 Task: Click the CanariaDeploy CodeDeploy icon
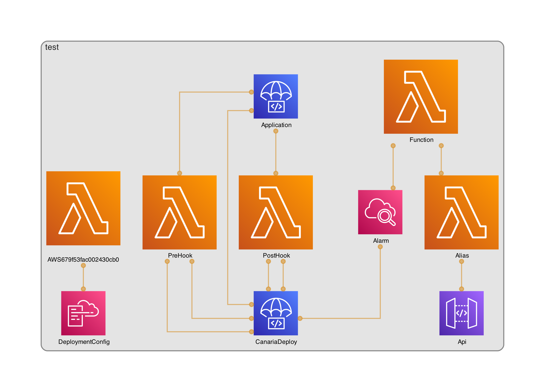(276, 313)
